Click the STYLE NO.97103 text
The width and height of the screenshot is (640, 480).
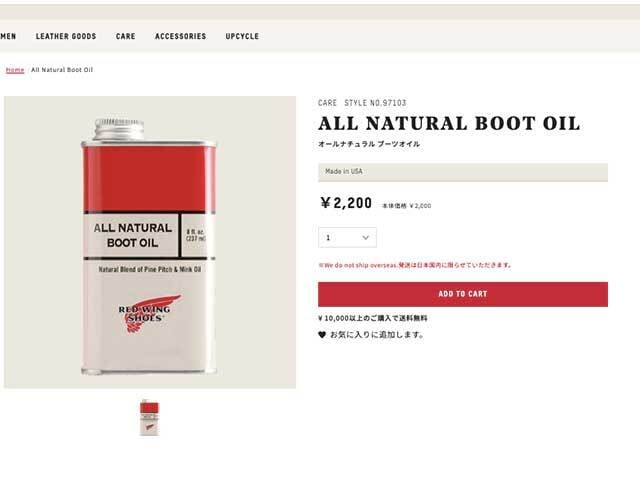click(376, 103)
